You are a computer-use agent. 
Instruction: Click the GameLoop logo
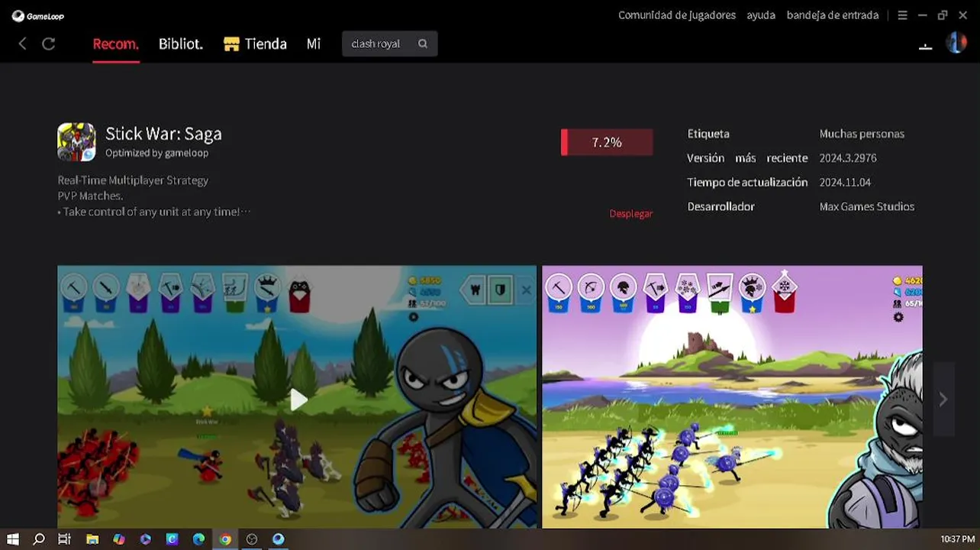[38, 16]
